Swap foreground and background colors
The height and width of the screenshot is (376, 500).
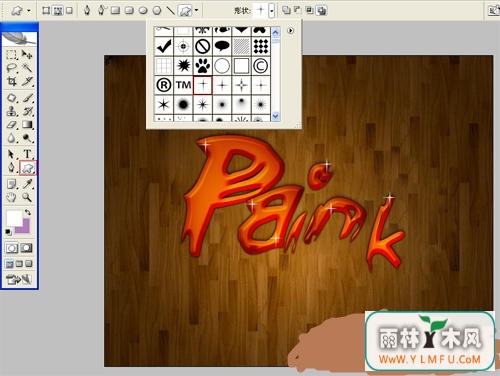pos(28,212)
